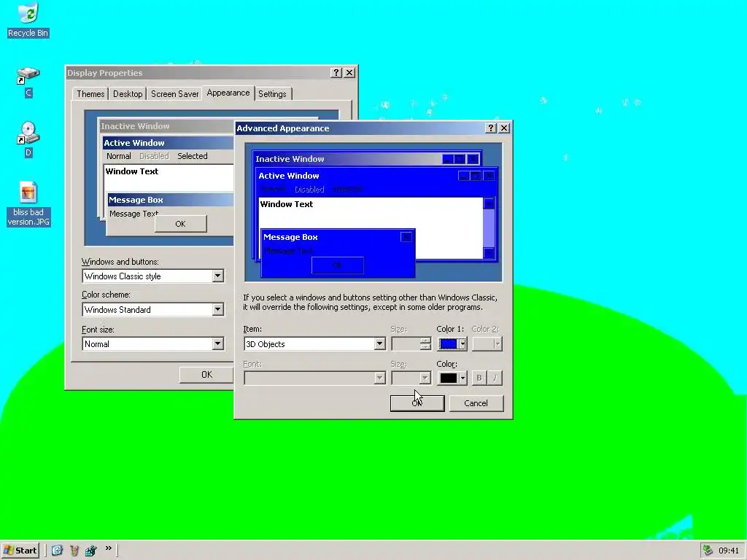
Task: Switch to the Screen Saver tab
Action: [175, 94]
